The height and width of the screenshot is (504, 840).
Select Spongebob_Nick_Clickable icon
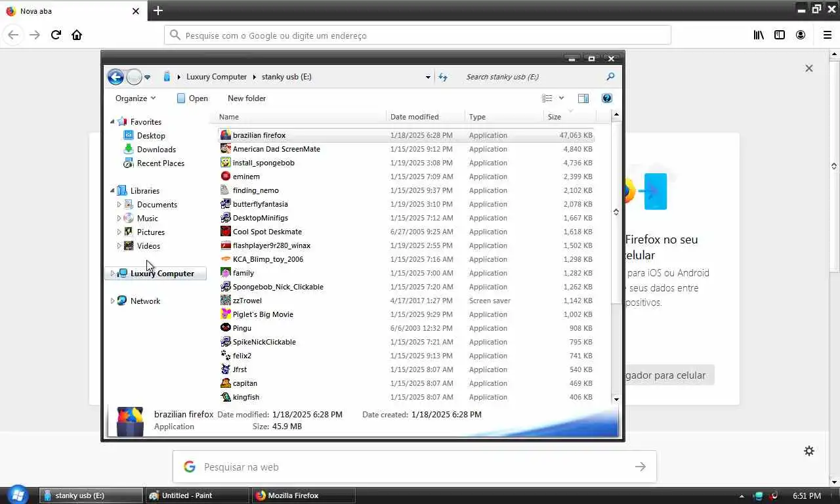click(226, 287)
